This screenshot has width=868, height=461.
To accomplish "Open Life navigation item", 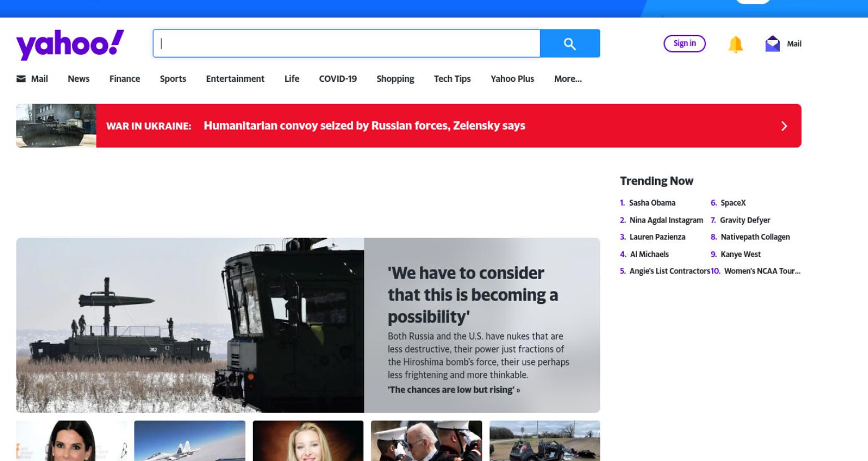I will (x=292, y=79).
